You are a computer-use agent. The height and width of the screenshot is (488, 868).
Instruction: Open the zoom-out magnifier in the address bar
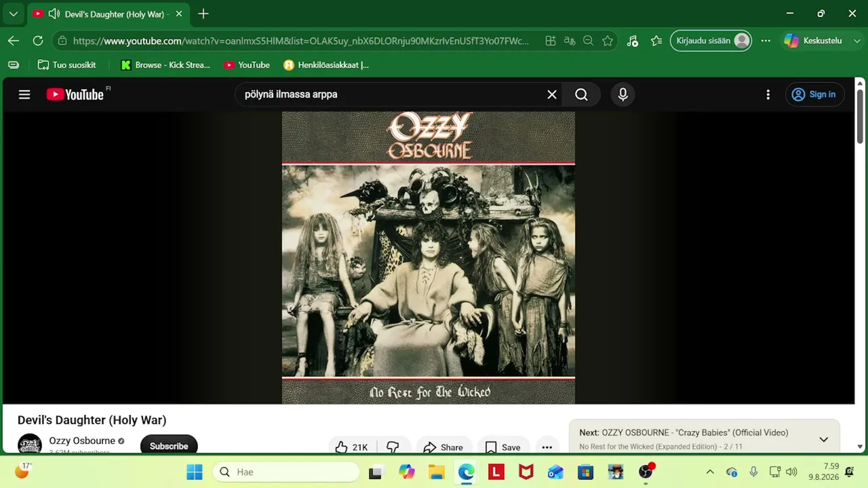point(589,41)
